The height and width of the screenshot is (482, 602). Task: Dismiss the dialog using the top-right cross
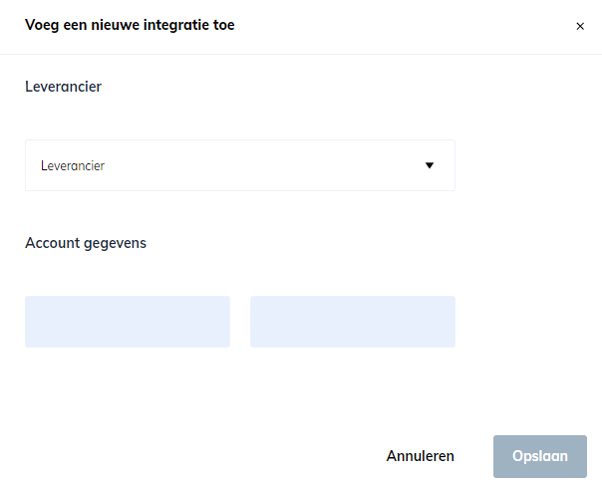click(x=580, y=27)
